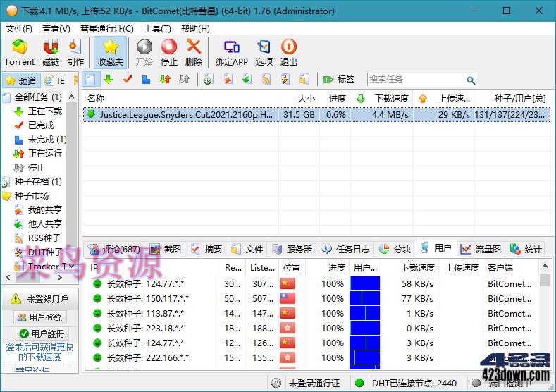This screenshot has height=392, width=556.
Task: Open 选项 options
Action: pos(264,52)
